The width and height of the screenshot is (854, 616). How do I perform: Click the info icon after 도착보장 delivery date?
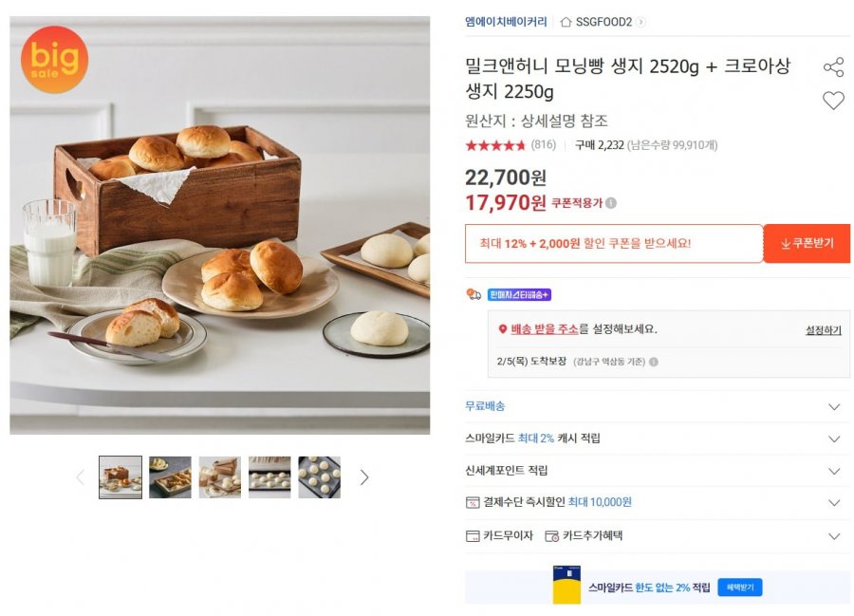654,364
